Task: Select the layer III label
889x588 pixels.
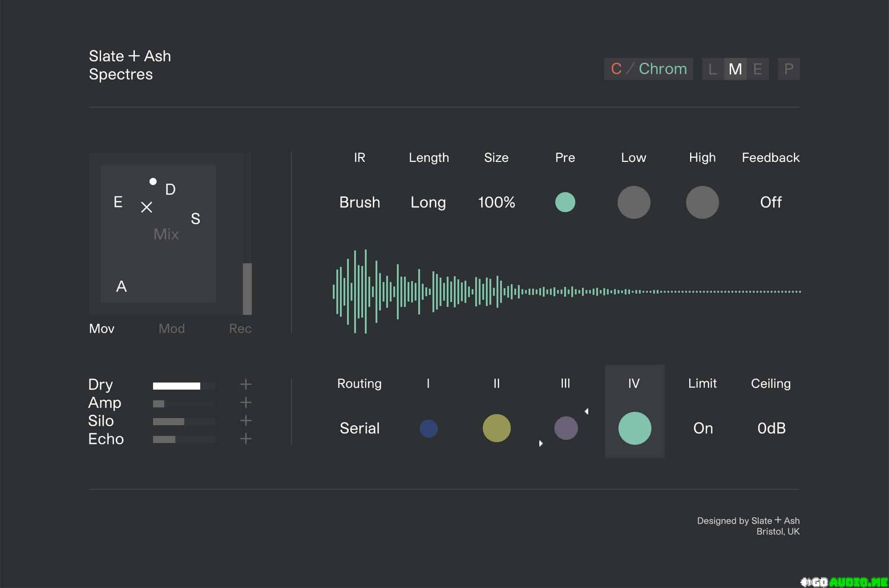Action: [x=565, y=383]
